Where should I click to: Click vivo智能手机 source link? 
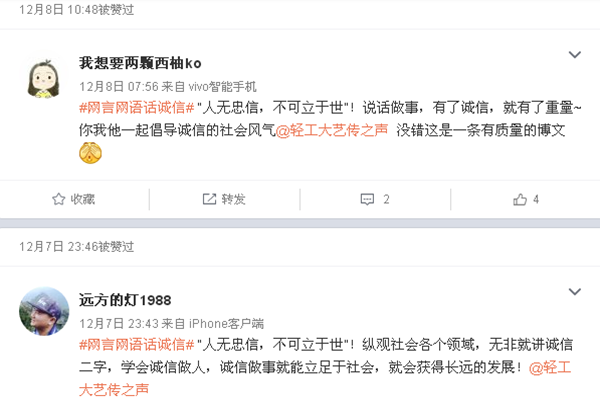[222, 87]
